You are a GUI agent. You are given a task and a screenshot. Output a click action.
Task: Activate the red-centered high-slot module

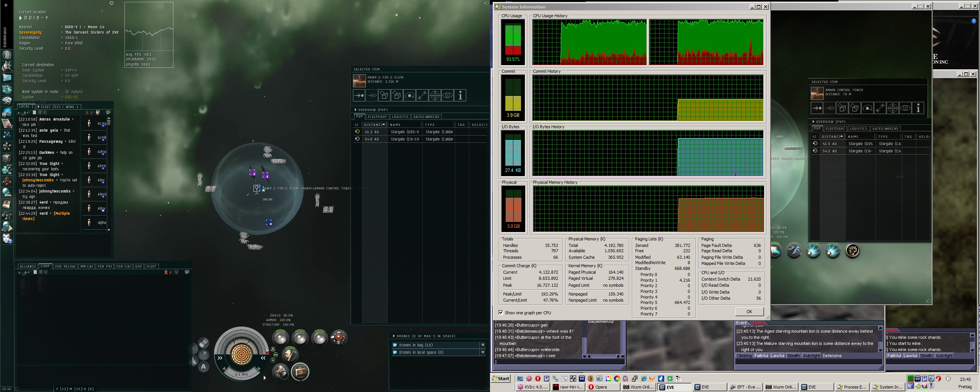[339, 338]
